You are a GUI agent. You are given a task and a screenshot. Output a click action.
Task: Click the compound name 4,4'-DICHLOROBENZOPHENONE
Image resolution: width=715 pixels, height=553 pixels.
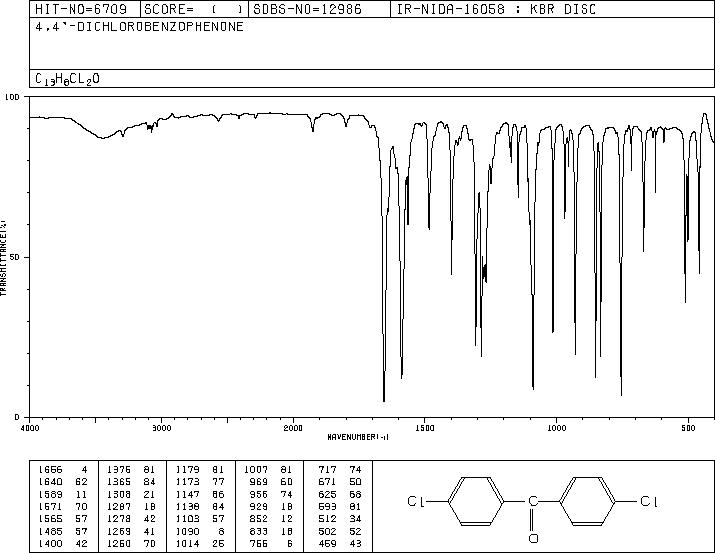point(139,27)
